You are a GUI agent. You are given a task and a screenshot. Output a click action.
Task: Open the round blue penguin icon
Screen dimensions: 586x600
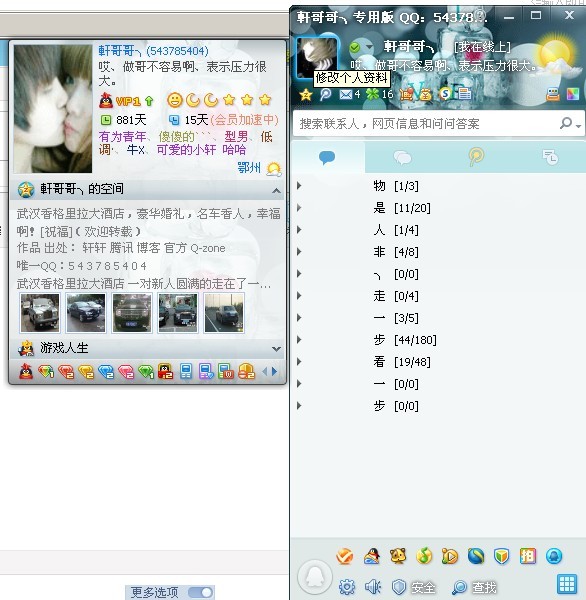pos(554,556)
